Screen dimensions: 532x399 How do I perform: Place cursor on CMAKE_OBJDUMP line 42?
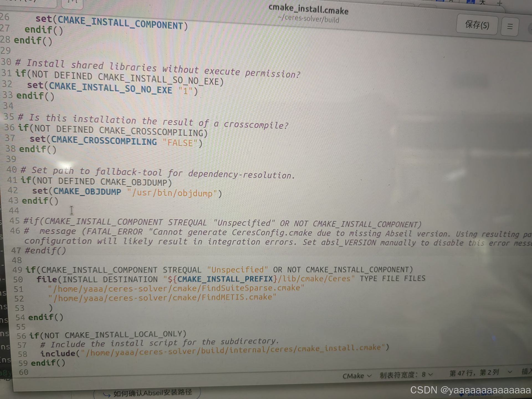click(87, 191)
